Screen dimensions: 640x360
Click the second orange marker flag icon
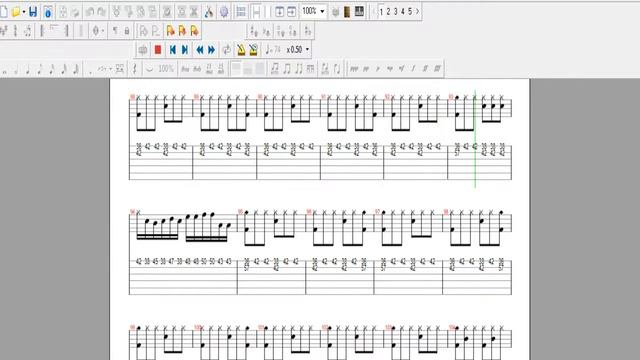[182, 31]
